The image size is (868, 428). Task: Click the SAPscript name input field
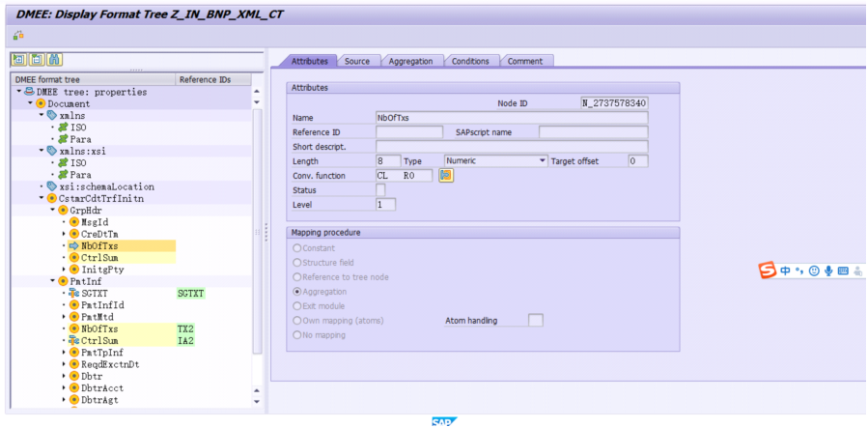(x=593, y=132)
